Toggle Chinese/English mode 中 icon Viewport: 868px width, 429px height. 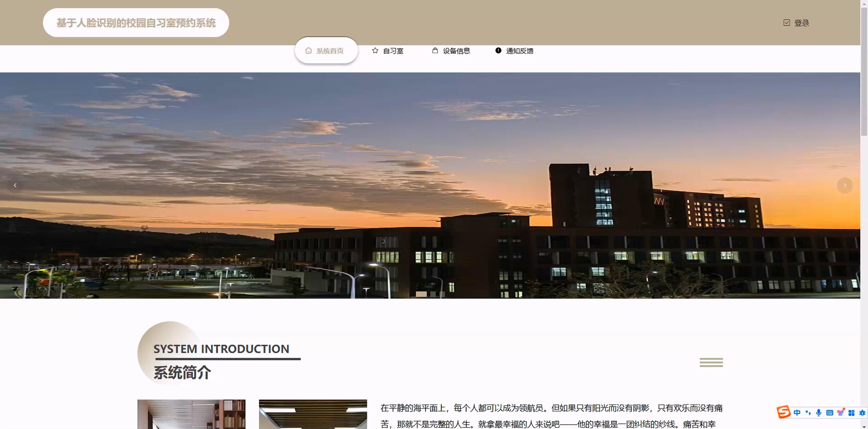pyautogui.click(x=797, y=412)
